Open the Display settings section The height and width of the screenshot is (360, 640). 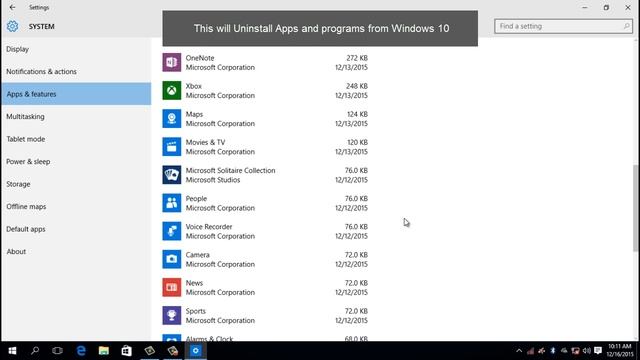pyautogui.click(x=76, y=49)
